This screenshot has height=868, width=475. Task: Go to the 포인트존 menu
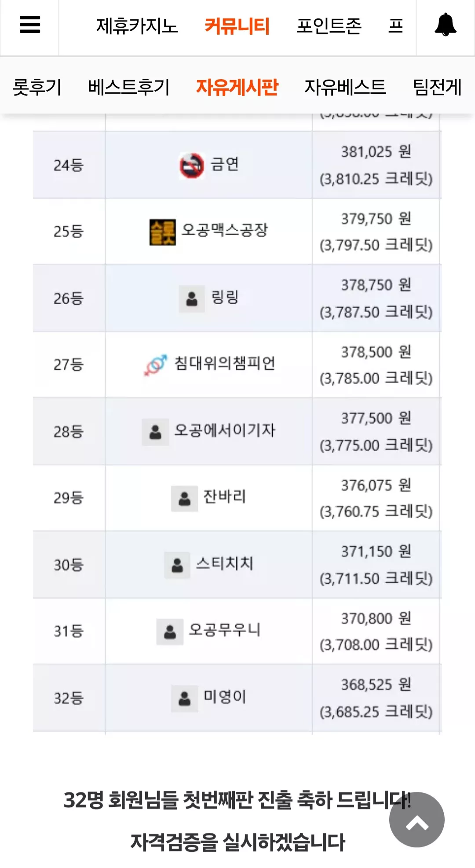tap(329, 26)
